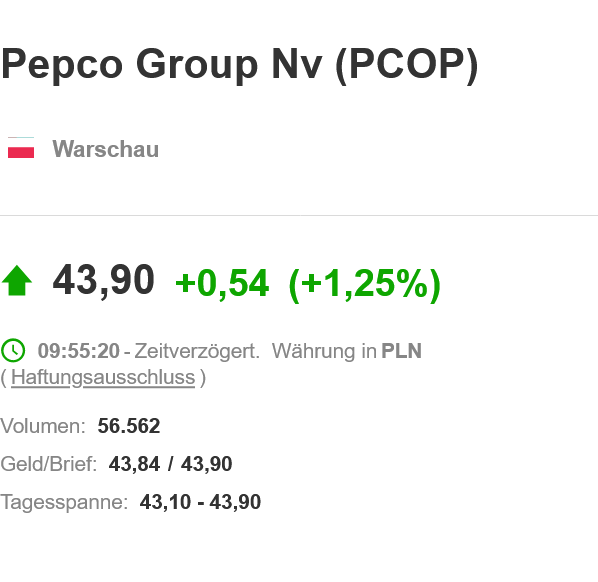This screenshot has height=582, width=598.
Task: Click the PLN currency text
Action: [x=402, y=351]
